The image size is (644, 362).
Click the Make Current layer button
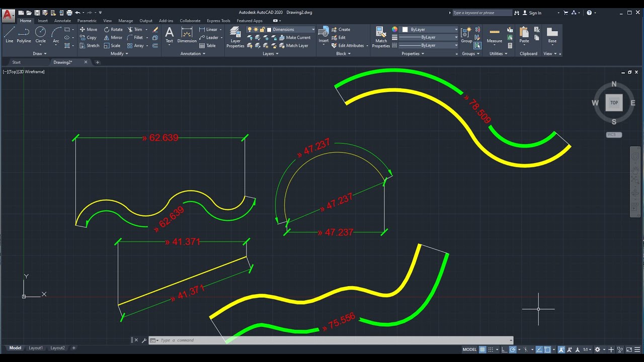click(x=295, y=38)
